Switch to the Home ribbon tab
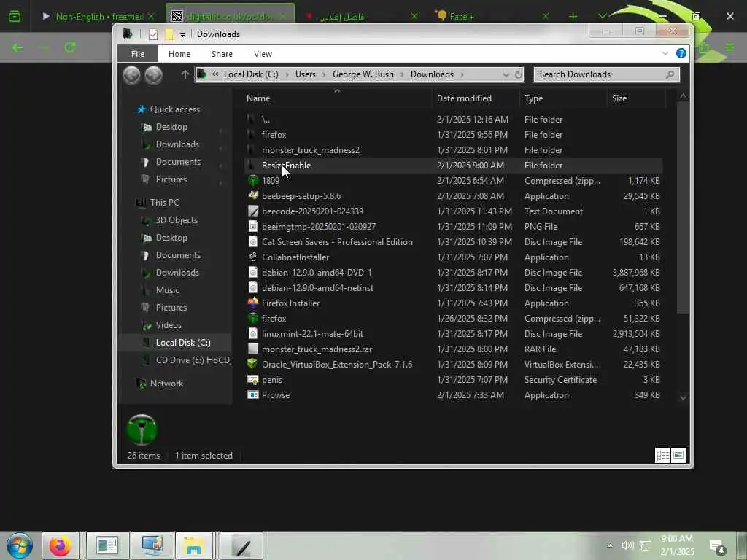Viewport: 747px width, 560px height. [179, 54]
